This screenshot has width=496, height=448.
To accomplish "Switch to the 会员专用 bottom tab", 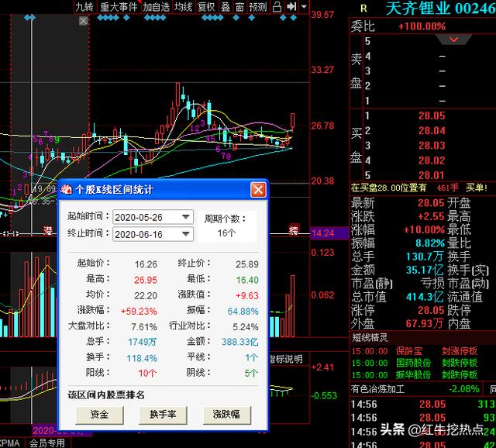I will tap(47, 443).
